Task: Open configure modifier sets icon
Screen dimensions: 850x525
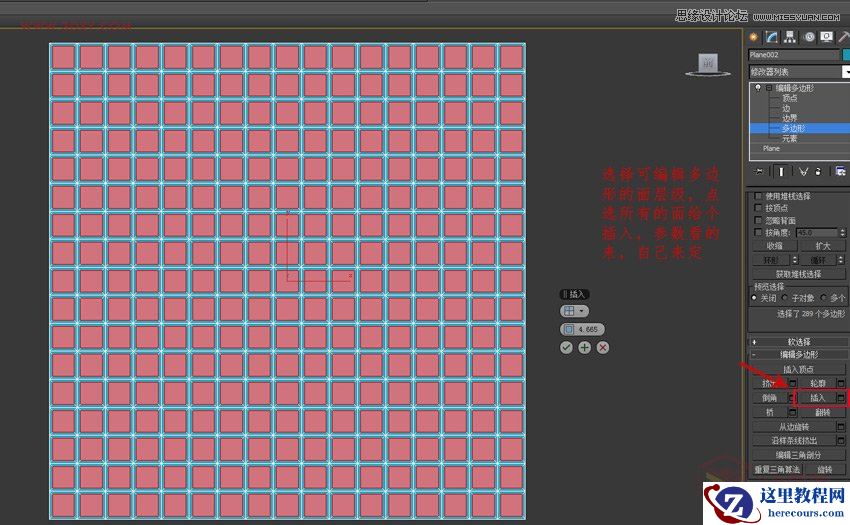Action: (x=840, y=171)
